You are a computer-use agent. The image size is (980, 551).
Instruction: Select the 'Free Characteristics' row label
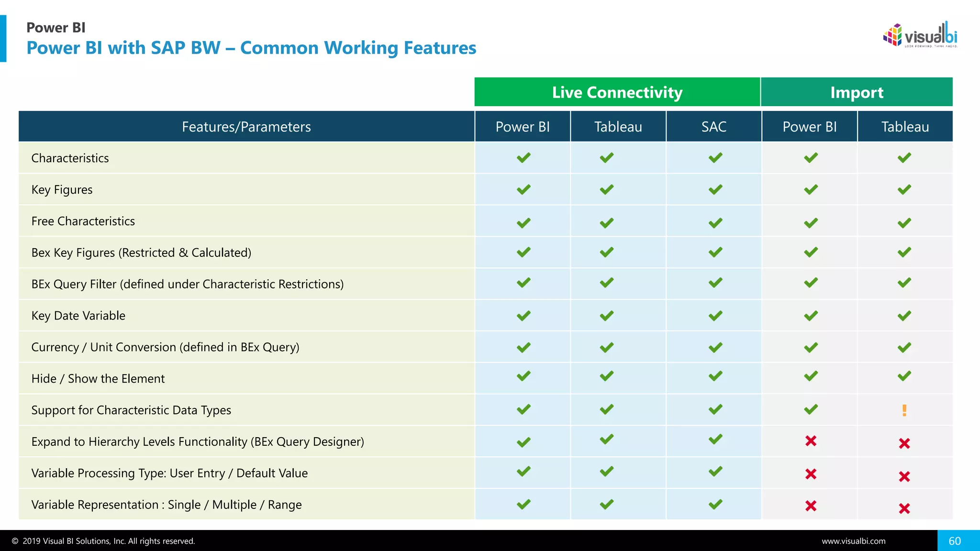(83, 221)
